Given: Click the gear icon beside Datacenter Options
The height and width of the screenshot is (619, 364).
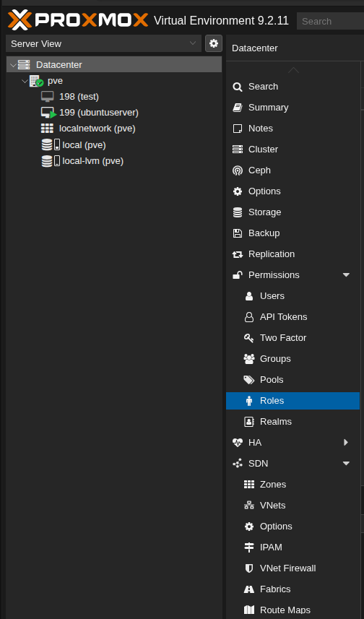Looking at the screenshot, I should [x=238, y=191].
